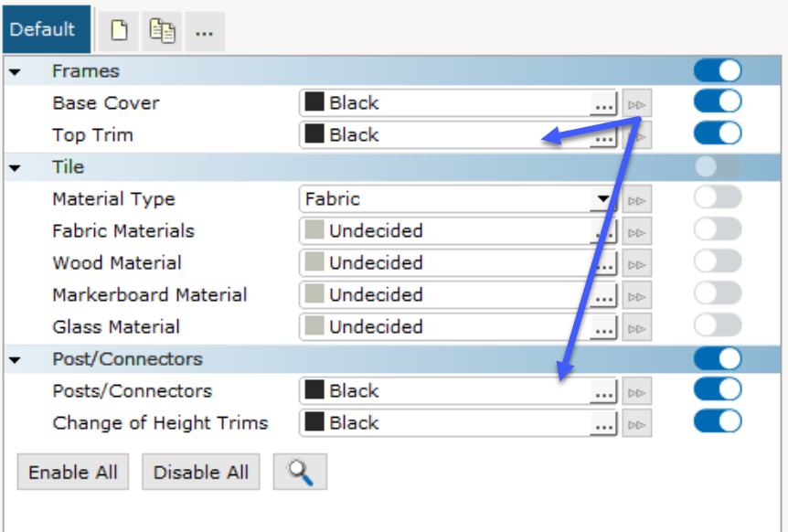Click the Disable All button
Image resolution: width=788 pixels, height=532 pixels.
tap(201, 472)
